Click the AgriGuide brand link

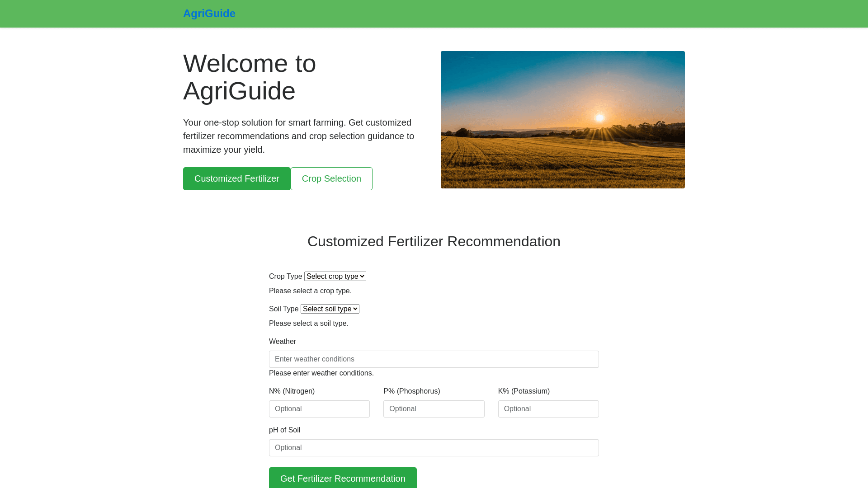pos(209,14)
